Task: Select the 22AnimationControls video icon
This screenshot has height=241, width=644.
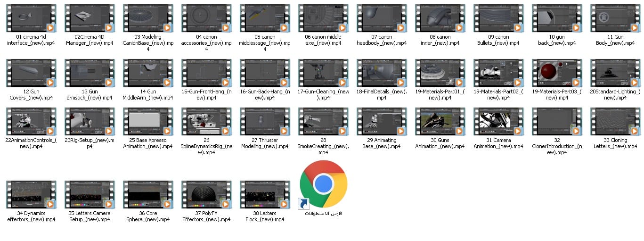Action: (x=31, y=121)
